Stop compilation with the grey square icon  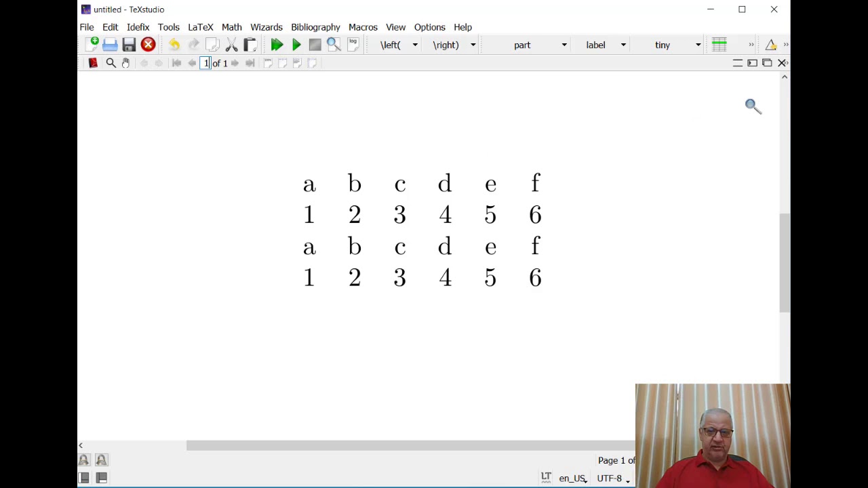click(315, 45)
